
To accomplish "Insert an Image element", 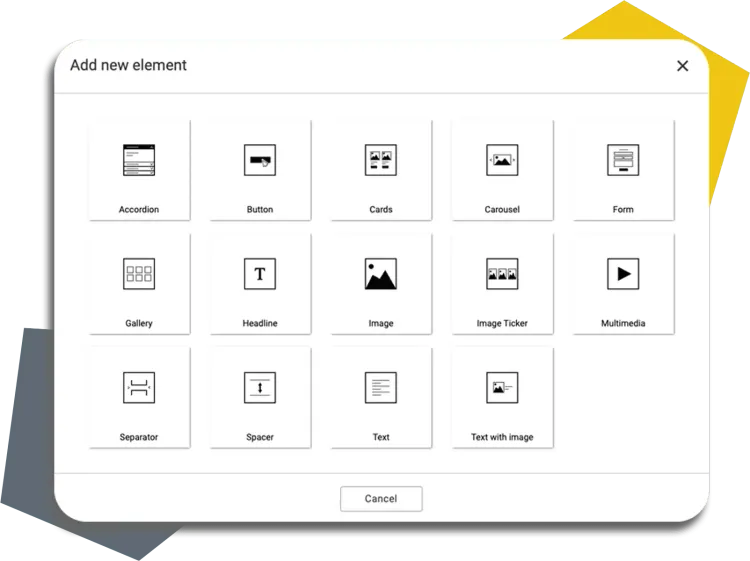I will pyautogui.click(x=381, y=284).
